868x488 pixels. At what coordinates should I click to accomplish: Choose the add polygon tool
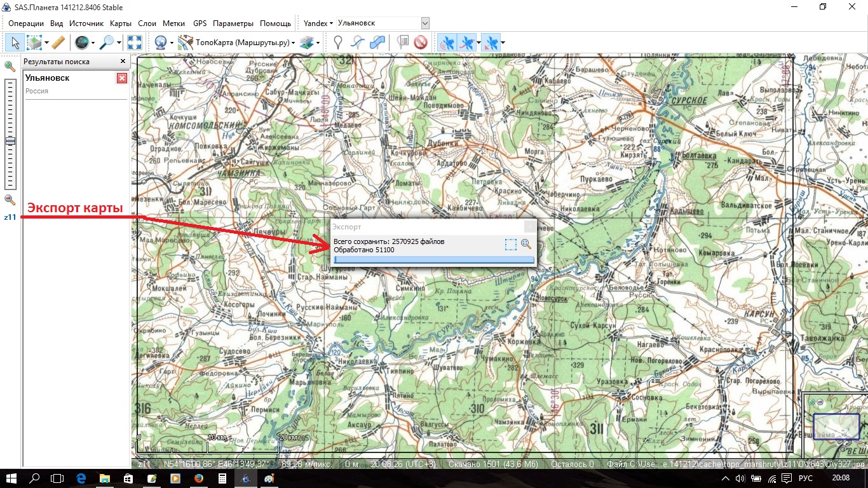(x=377, y=43)
